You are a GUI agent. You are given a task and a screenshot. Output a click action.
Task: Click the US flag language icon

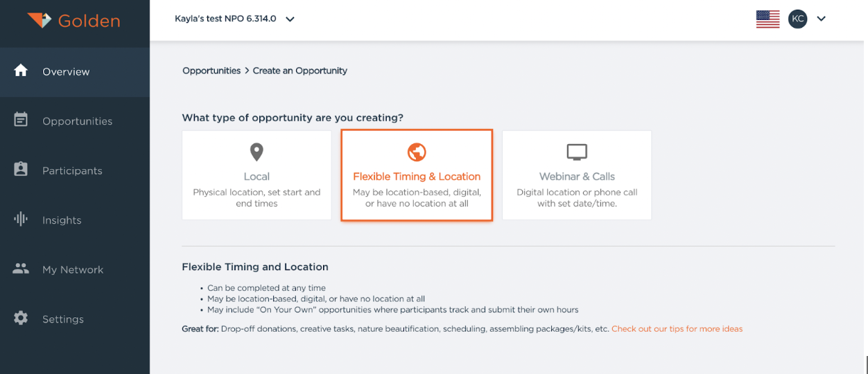tap(767, 19)
